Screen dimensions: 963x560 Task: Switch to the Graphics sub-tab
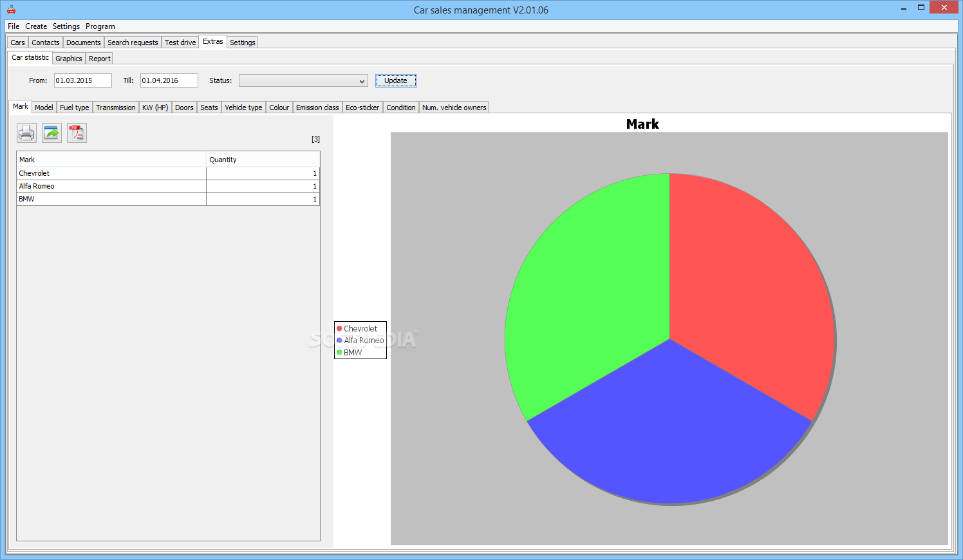(69, 59)
